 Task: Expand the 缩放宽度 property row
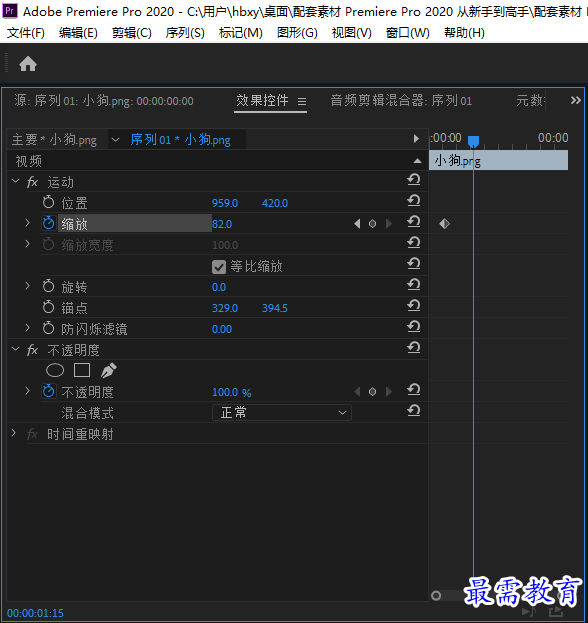pos(27,244)
